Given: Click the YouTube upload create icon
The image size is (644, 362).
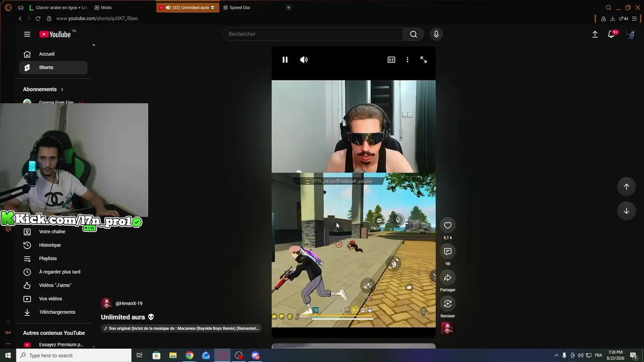Looking at the screenshot, I should point(595,34).
